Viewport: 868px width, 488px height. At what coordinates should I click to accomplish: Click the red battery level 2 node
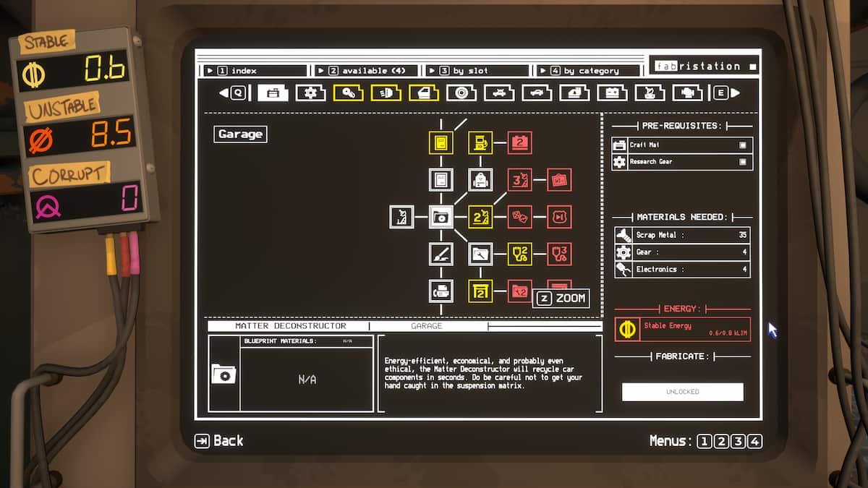[x=519, y=142]
